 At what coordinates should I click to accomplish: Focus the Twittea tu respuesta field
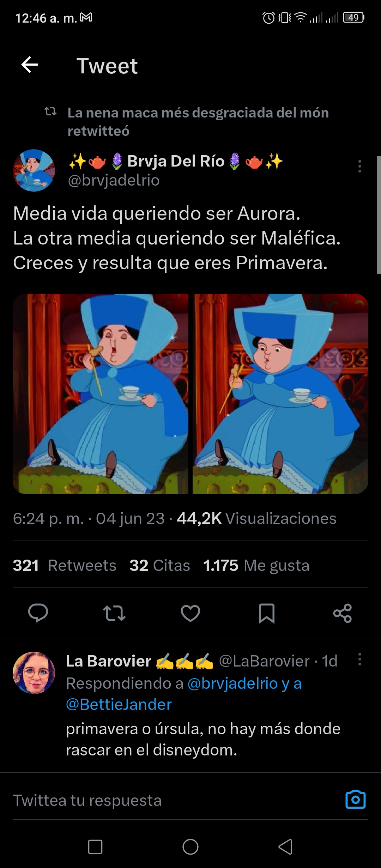pyautogui.click(x=176, y=800)
